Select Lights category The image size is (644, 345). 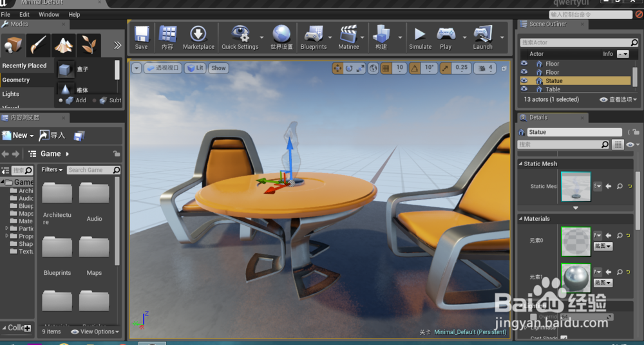[x=11, y=94]
